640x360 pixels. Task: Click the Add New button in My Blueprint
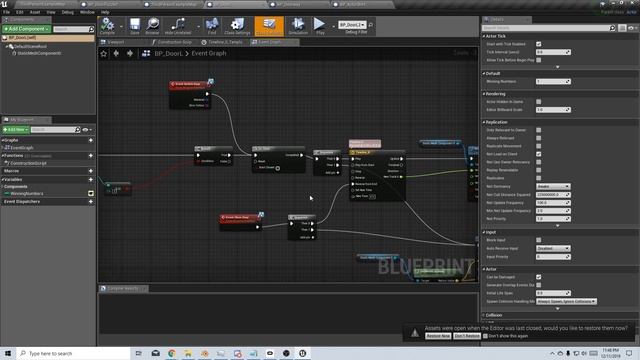16,130
